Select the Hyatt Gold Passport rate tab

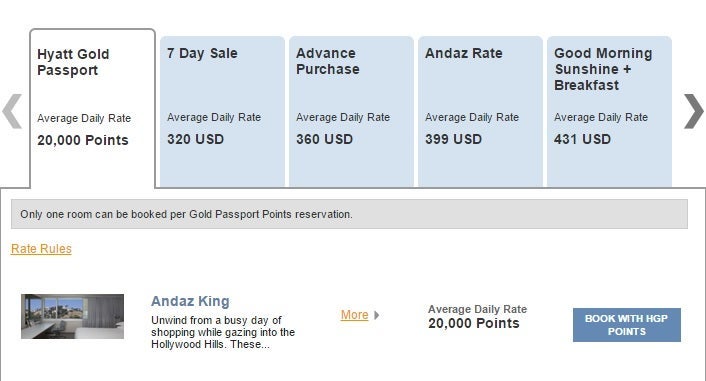point(93,108)
